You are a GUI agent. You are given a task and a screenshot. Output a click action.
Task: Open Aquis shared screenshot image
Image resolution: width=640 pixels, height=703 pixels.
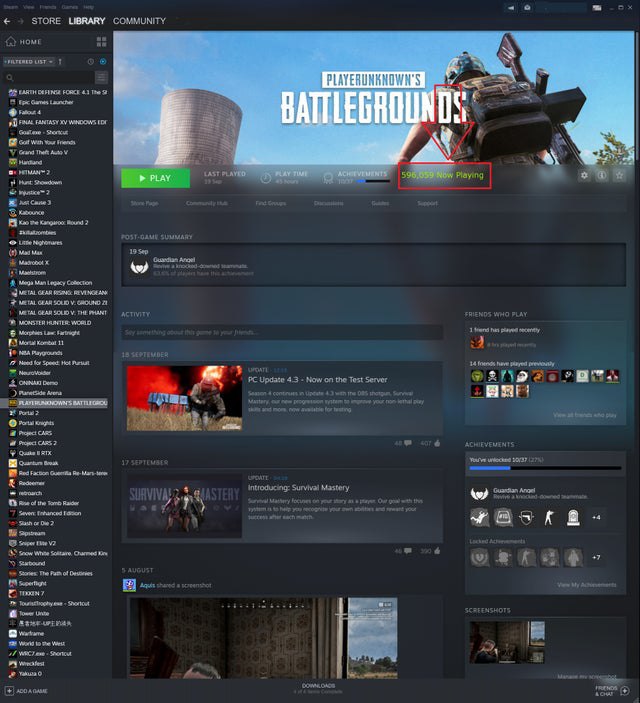tap(264, 638)
